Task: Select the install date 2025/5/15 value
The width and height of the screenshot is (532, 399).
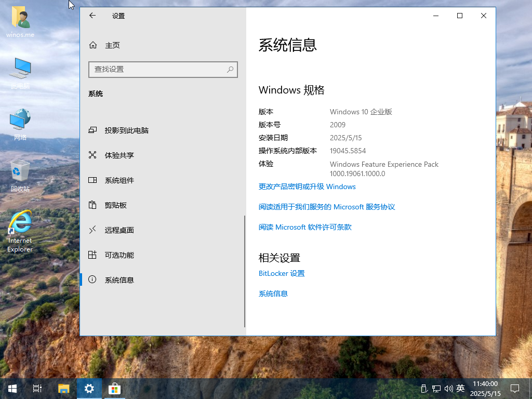Action: [345, 138]
